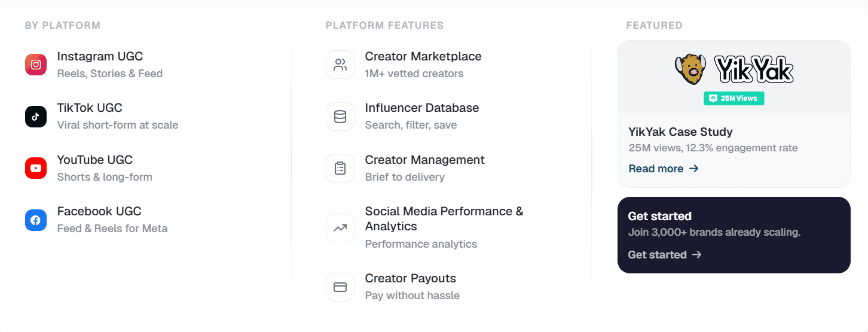The image size is (868, 332).
Task: Click the PLATFORM FEATURES heading
Action: (x=384, y=25)
